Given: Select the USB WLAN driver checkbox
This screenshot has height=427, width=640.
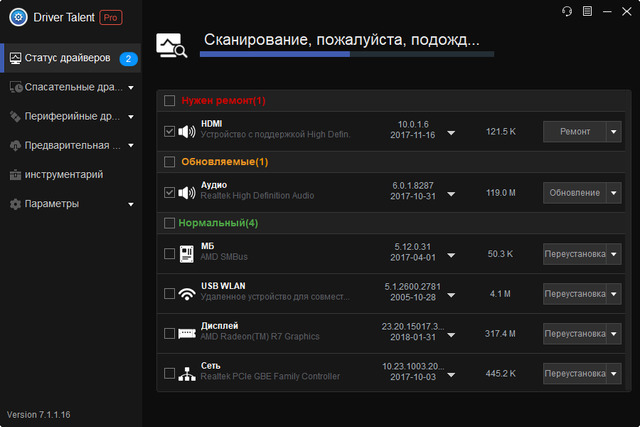Looking at the screenshot, I should coord(169,294).
